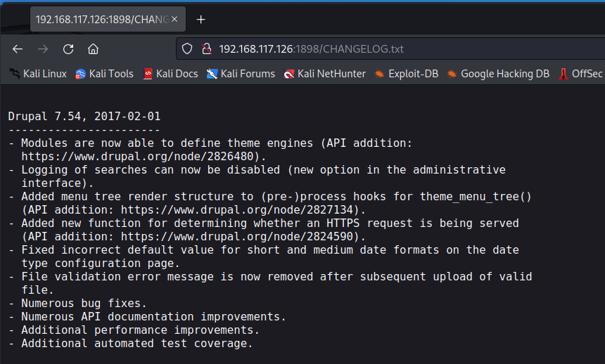Go back to the previous page
Viewport: 605px width, 364px height.
(18, 49)
